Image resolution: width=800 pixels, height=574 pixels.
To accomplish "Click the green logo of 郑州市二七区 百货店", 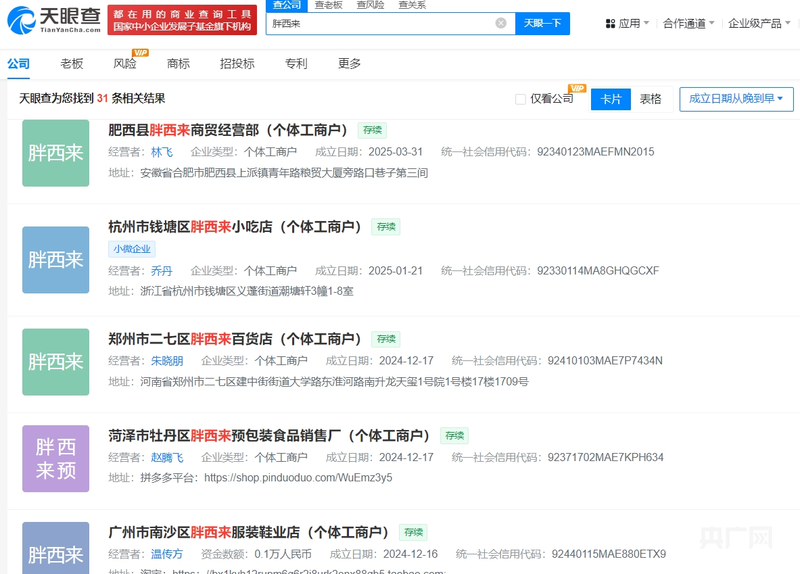I will pos(56,361).
